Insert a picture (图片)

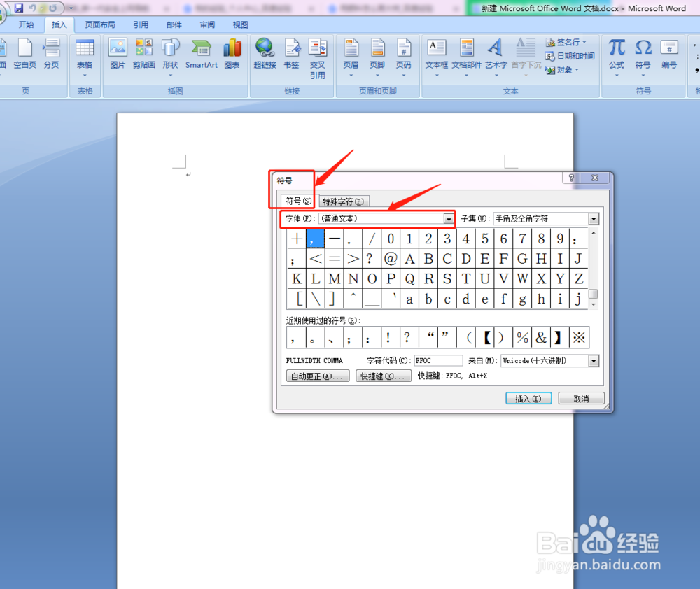118,54
